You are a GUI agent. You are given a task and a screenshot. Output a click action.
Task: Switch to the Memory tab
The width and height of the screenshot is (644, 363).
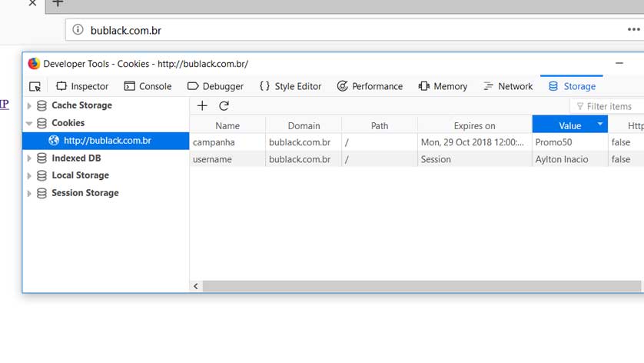[x=443, y=86]
